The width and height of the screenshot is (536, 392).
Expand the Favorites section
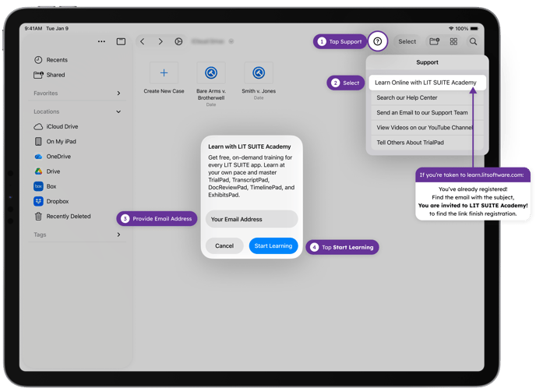118,94
